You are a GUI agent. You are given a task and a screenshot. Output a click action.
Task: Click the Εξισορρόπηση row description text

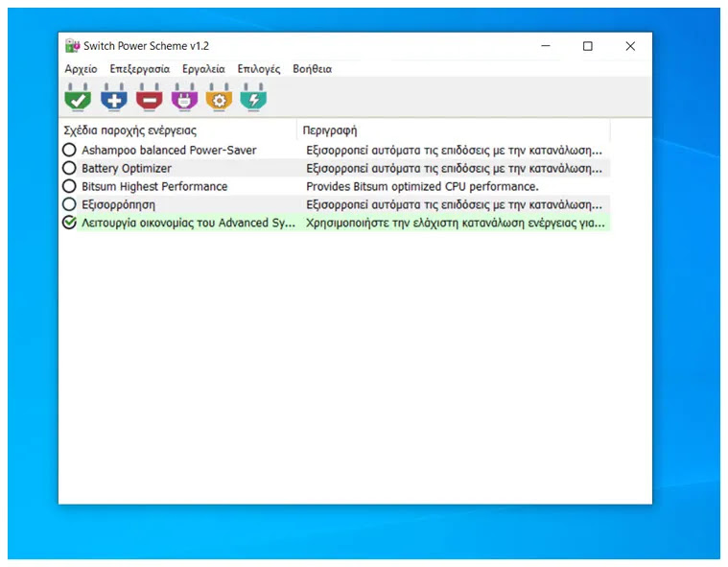pos(454,204)
